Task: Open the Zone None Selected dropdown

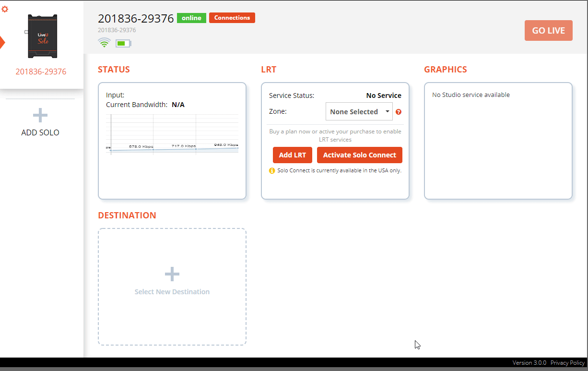Action: coord(359,112)
